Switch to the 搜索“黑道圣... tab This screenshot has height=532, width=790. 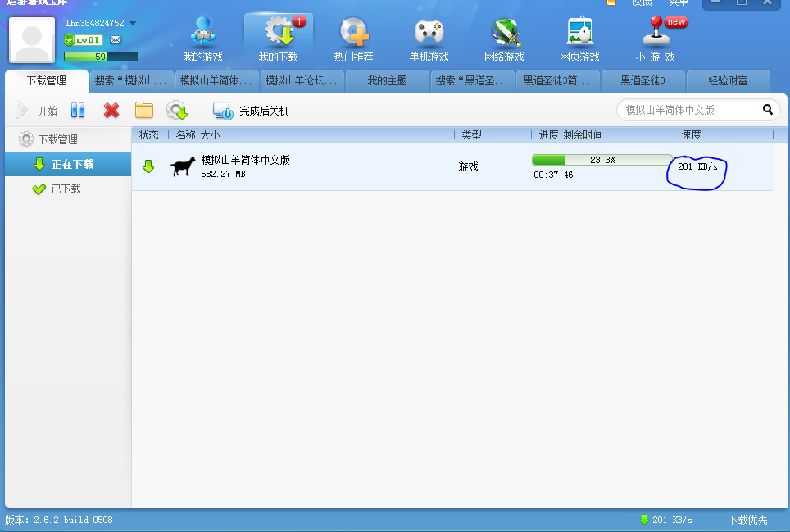pos(472,80)
